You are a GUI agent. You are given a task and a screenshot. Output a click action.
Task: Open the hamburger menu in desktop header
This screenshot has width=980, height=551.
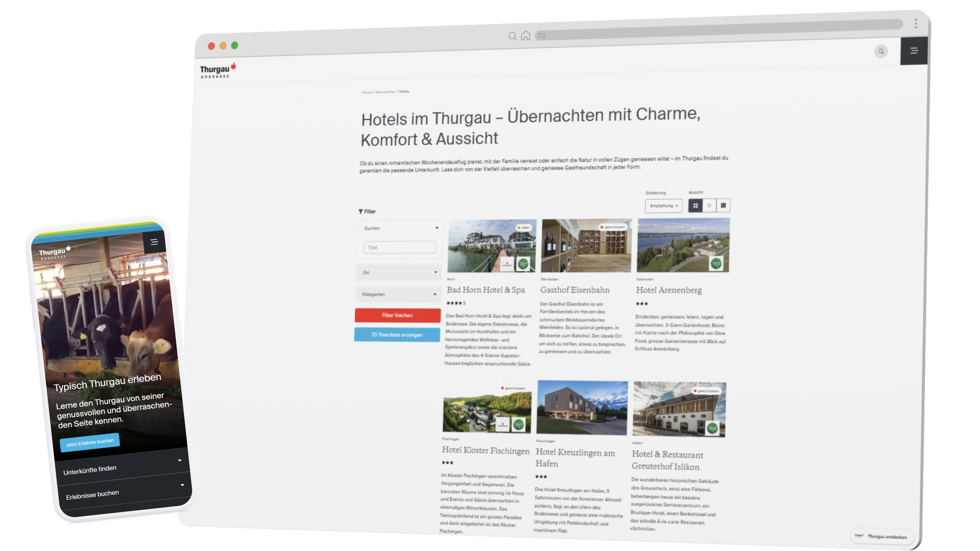coord(914,51)
